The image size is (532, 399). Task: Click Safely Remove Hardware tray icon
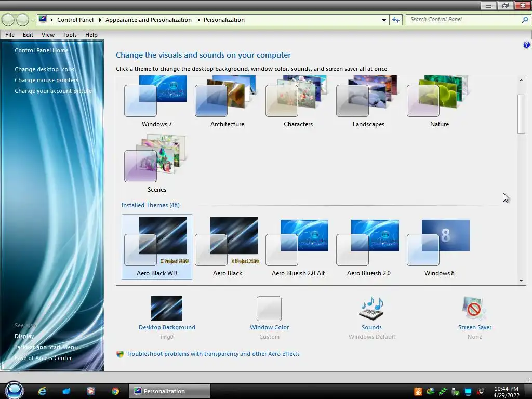pyautogui.click(x=455, y=392)
